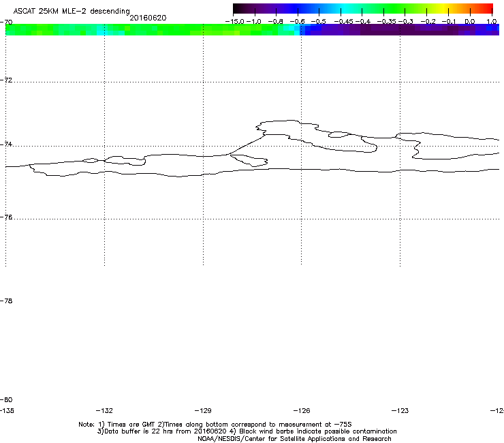Viewport: 504px width, 443px height.
Task: Click the -74 latitude axis label
Action: [x=6, y=144]
